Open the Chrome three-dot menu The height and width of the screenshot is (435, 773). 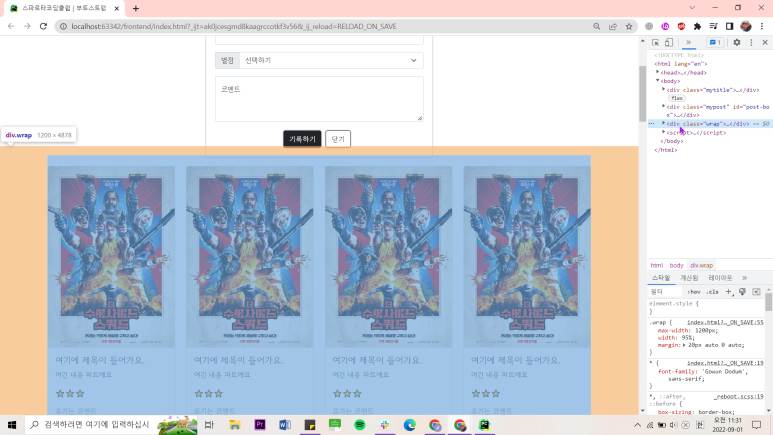click(762, 26)
